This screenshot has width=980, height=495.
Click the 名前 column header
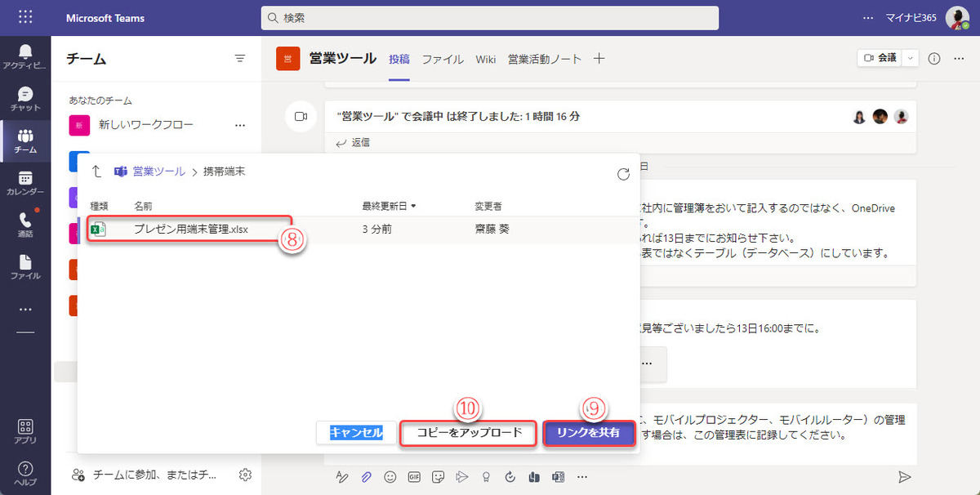tap(143, 206)
